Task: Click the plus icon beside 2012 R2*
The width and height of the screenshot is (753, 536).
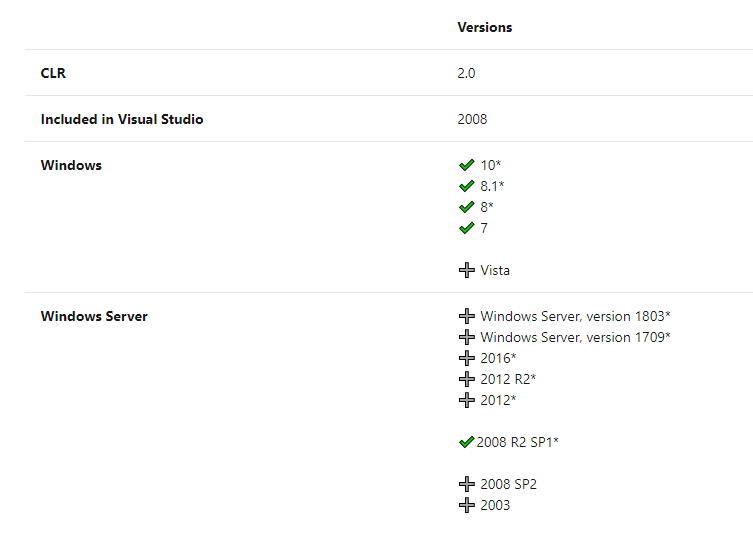Action: 467,379
